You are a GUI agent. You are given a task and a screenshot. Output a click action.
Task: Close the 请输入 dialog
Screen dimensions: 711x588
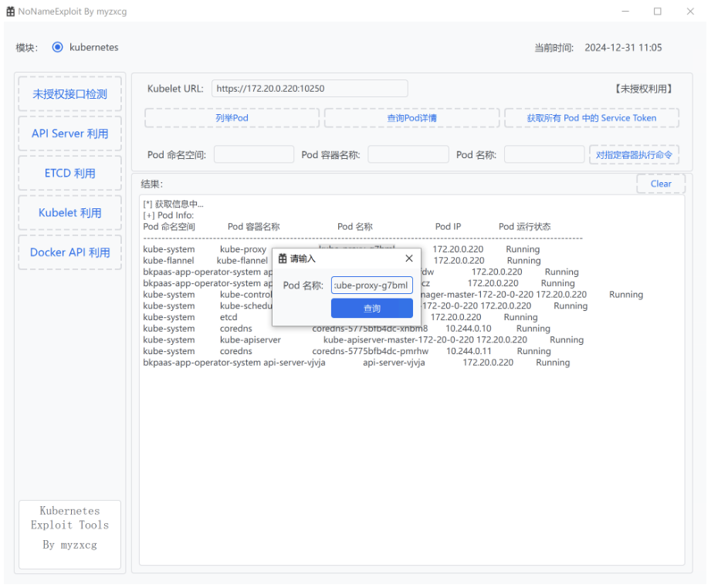409,259
